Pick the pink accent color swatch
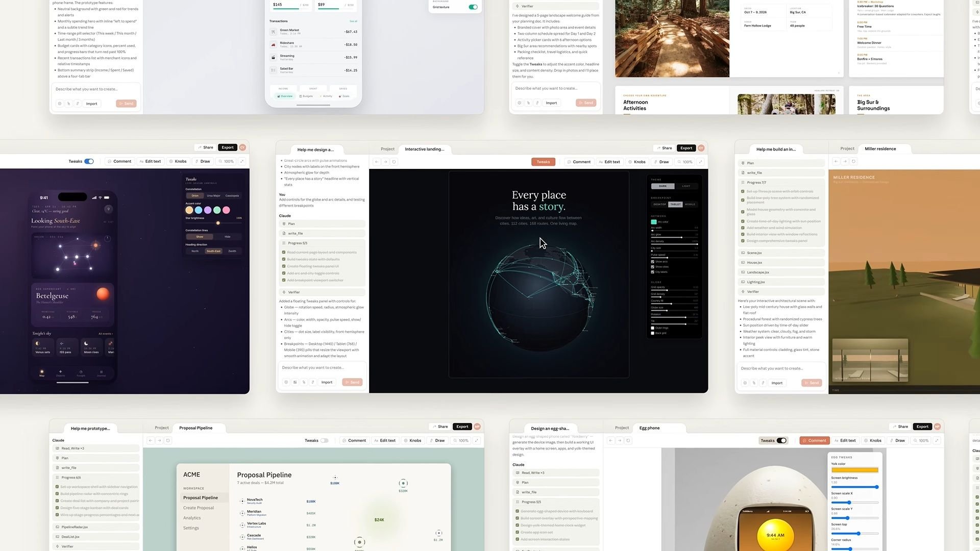980x551 pixels. click(226, 210)
